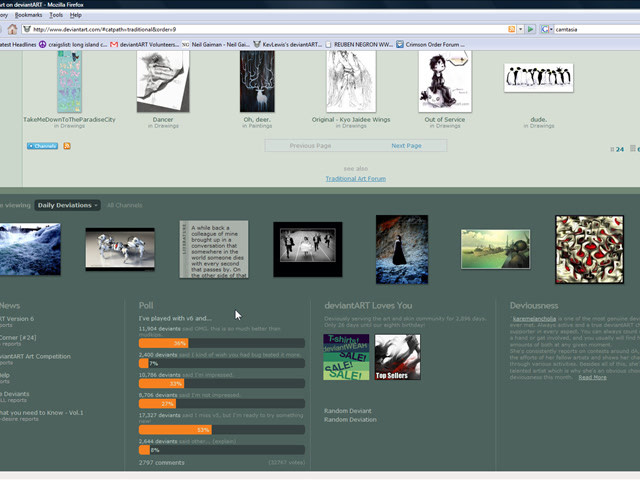Open the Read More link under Deviousness
Viewport: 640px width, 480px height.
click(592, 378)
